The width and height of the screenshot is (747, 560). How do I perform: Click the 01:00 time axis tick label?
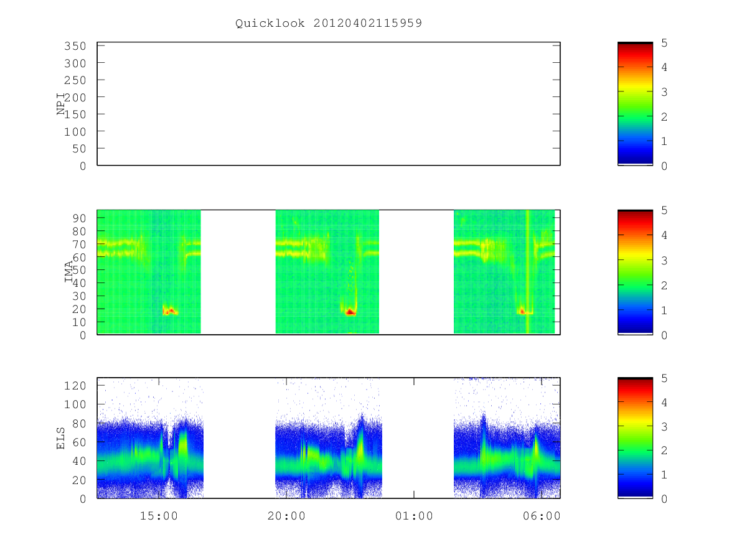[x=414, y=516]
